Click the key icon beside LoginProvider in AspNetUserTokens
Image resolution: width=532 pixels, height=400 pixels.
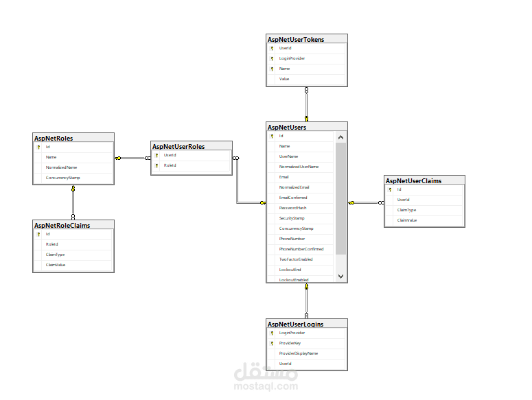tap(272, 58)
